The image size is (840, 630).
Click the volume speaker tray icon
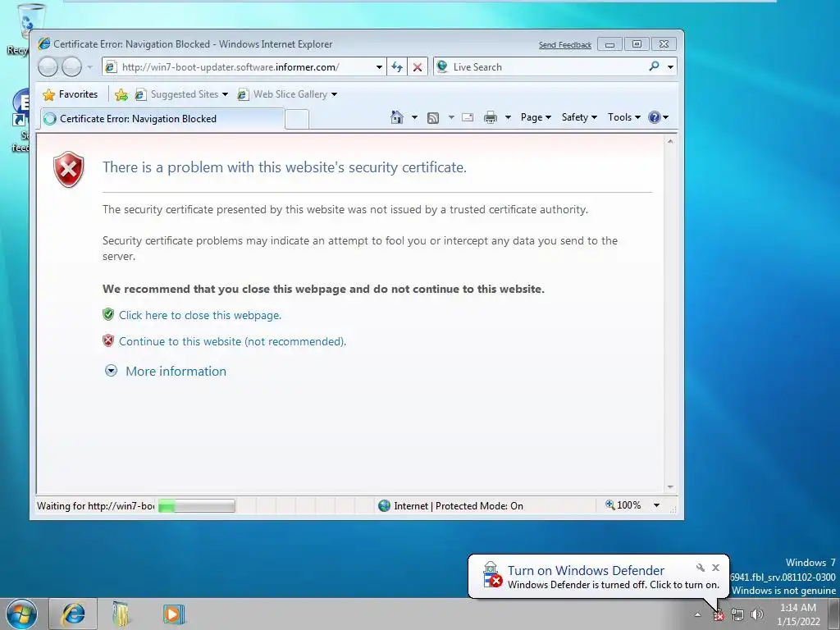tap(757, 614)
